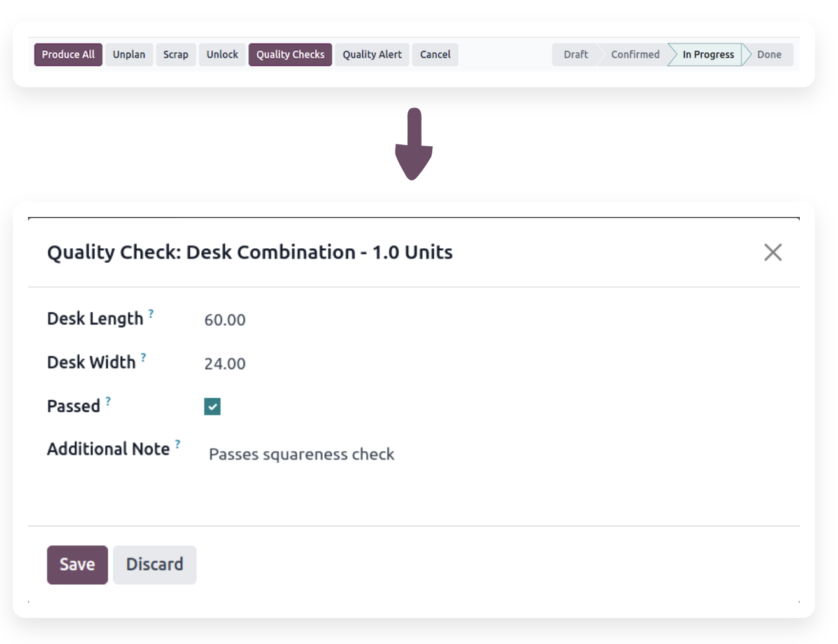Show help tooltip for Desk Width

[143, 357]
